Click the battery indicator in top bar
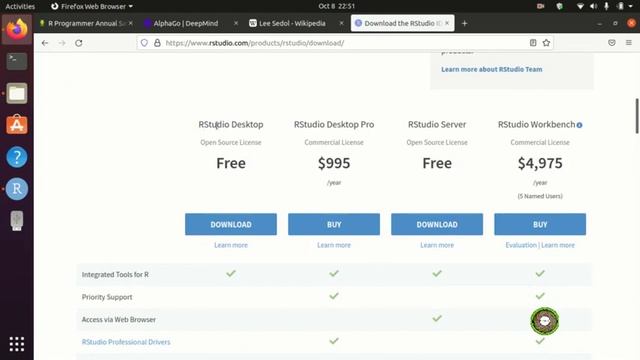Screen dimensions: 640x360 620,6
